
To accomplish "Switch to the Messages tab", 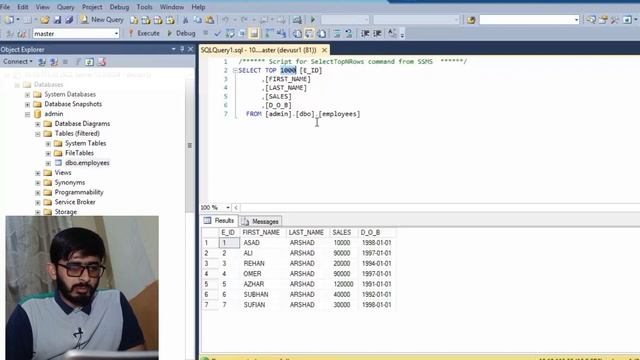I will click(260, 221).
